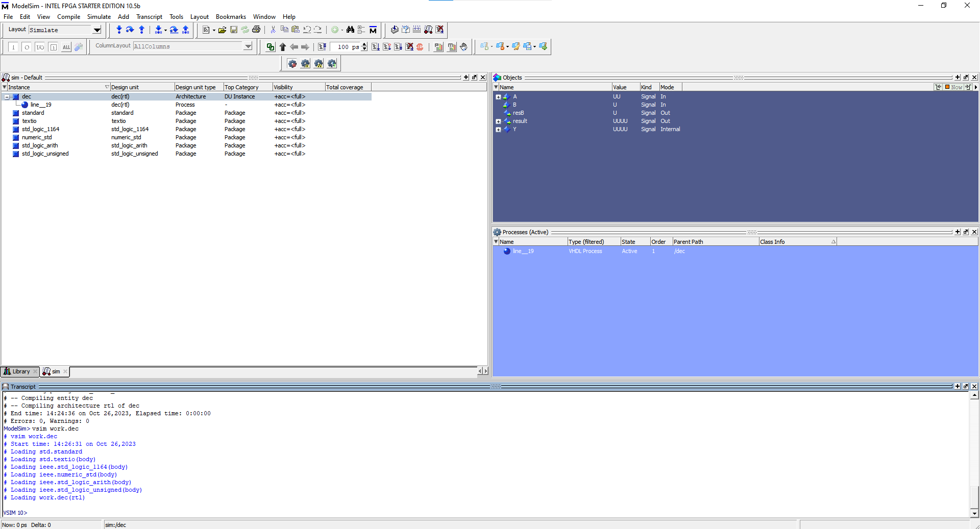This screenshot has height=529, width=980.
Task: Click the Cut scissors icon
Action: 273,30
